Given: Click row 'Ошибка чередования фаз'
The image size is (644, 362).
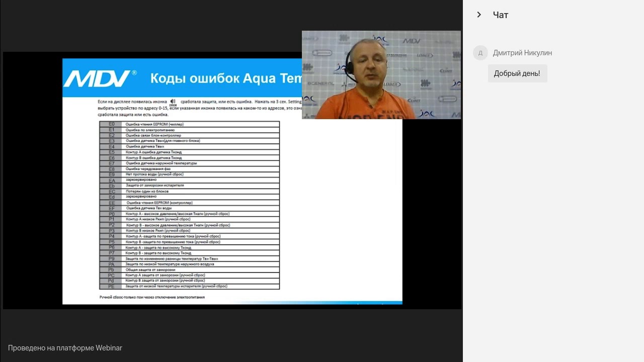Looking at the screenshot, I should [189, 169].
